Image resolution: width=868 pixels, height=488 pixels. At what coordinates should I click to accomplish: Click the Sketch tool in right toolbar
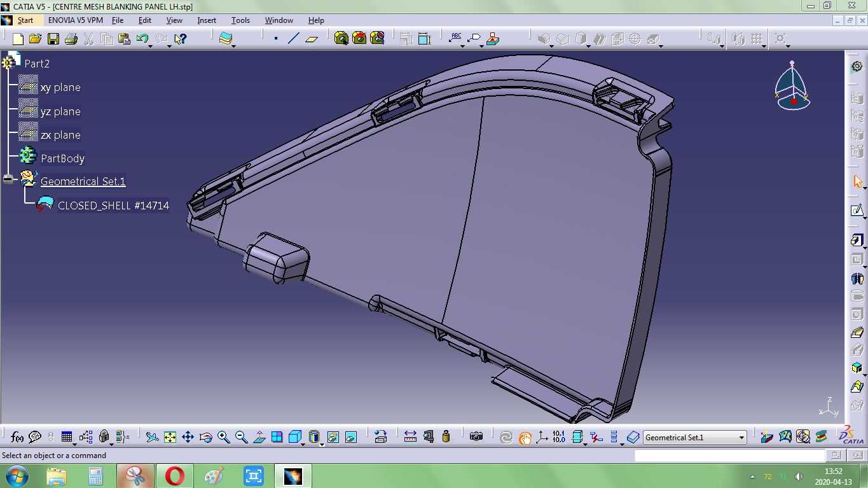pos(857,211)
